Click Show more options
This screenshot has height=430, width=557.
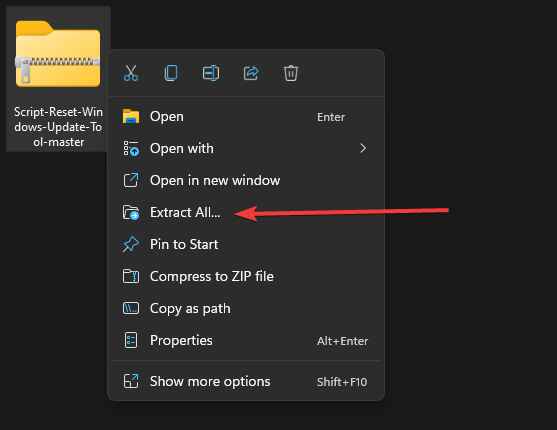pyautogui.click(x=246, y=381)
